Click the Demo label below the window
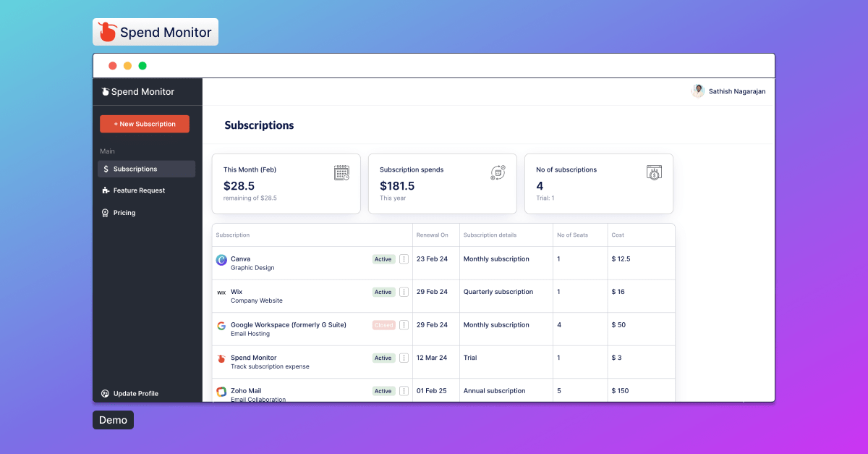868x454 pixels. point(113,420)
